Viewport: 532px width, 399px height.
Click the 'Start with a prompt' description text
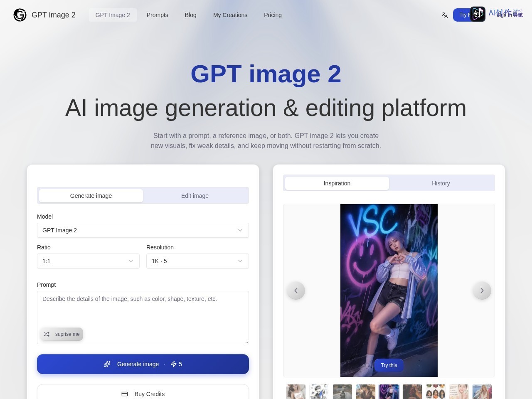(266, 140)
